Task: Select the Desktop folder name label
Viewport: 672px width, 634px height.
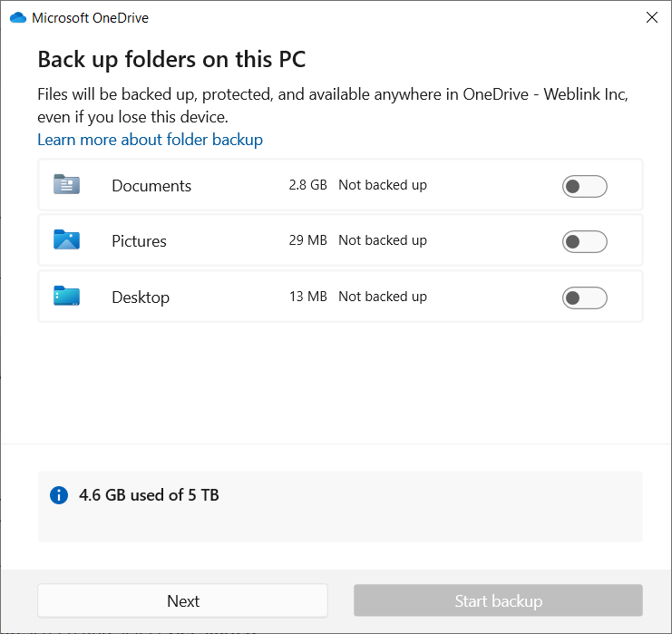Action: (141, 297)
